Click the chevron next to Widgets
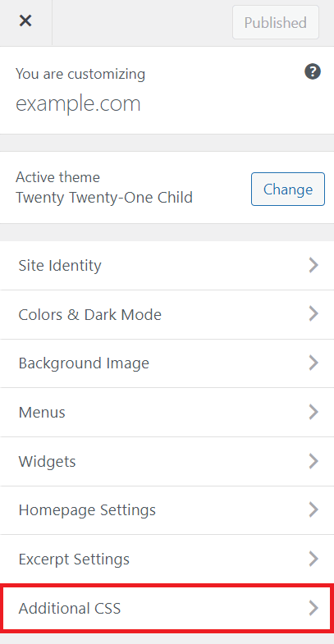 pos(313,461)
